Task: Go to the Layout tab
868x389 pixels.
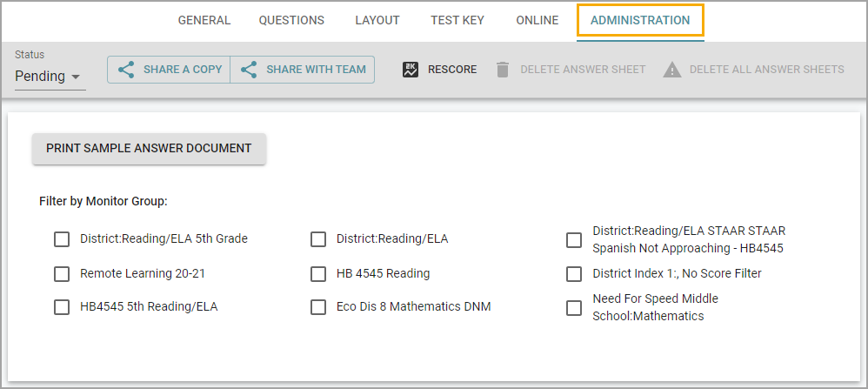Action: (x=377, y=21)
